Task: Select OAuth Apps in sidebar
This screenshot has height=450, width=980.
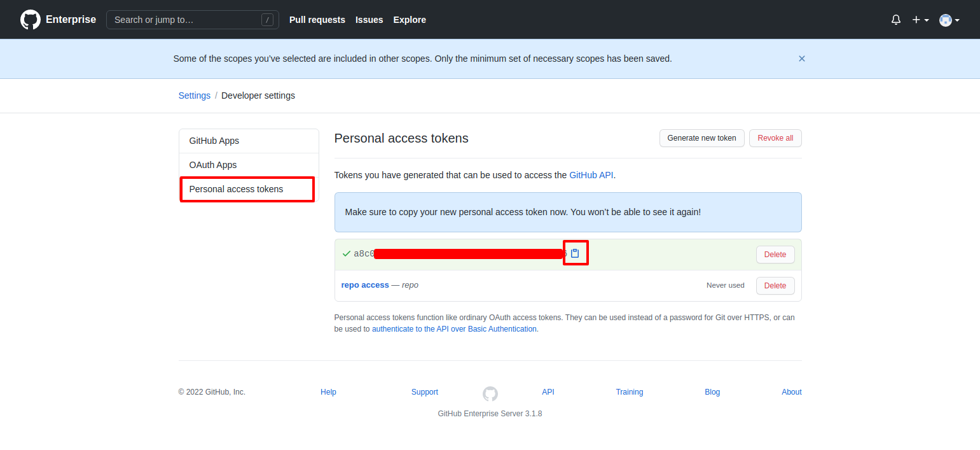Action: pos(249,165)
